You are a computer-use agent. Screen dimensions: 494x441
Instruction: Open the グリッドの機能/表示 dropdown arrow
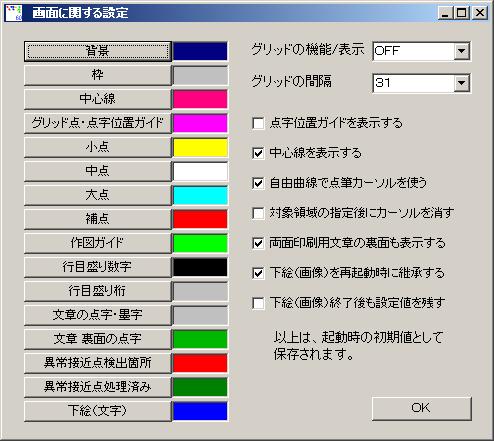pos(462,51)
